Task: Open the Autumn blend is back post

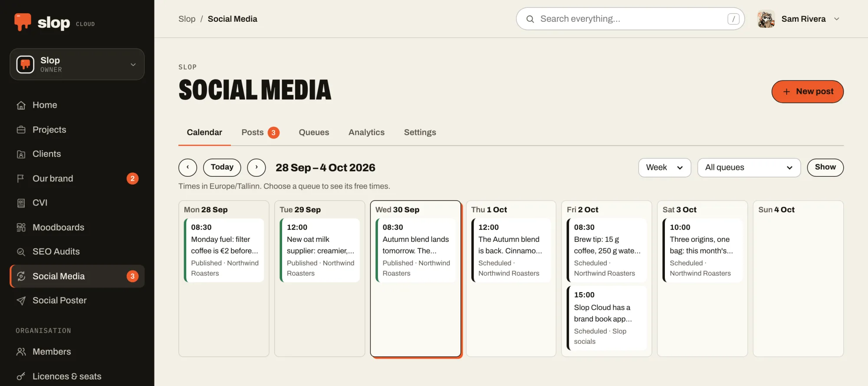Action: (x=511, y=251)
